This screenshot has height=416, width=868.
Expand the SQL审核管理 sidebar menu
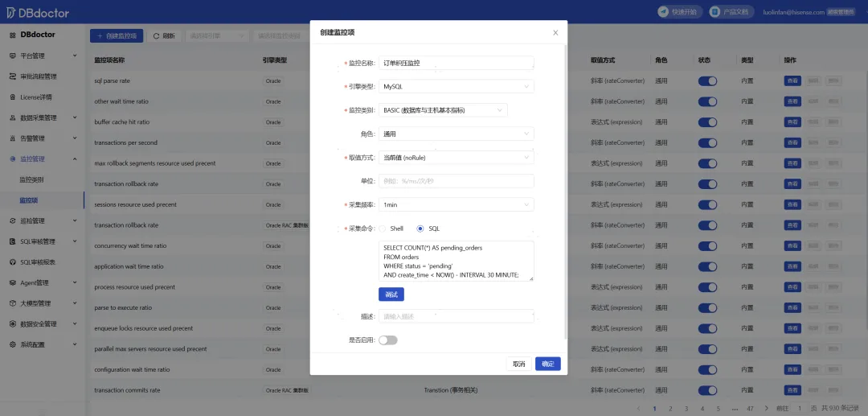pos(43,241)
